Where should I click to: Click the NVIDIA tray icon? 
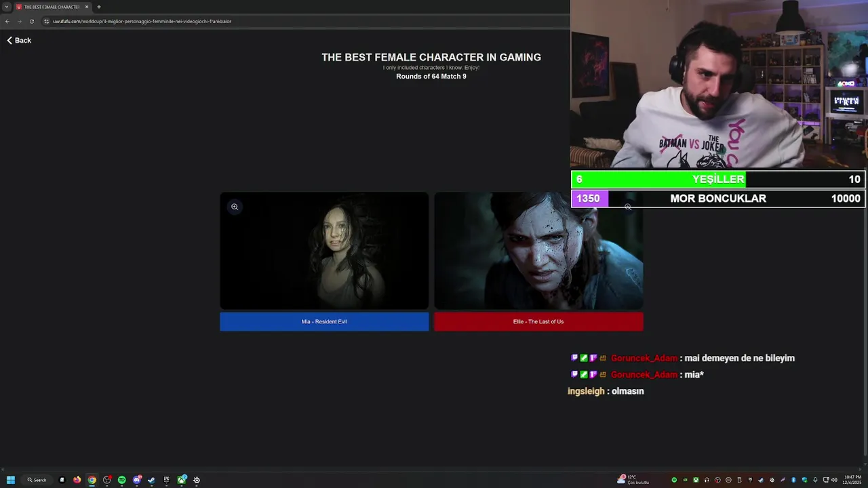click(685, 480)
